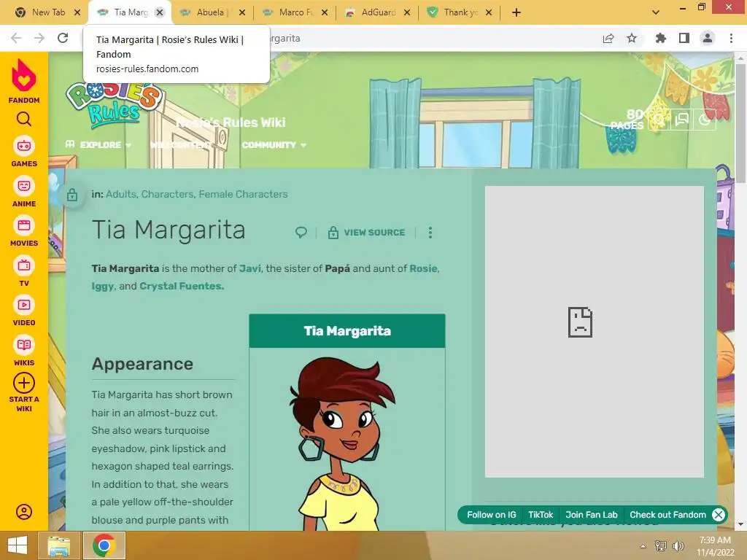Follow the Iggy link

click(x=102, y=286)
